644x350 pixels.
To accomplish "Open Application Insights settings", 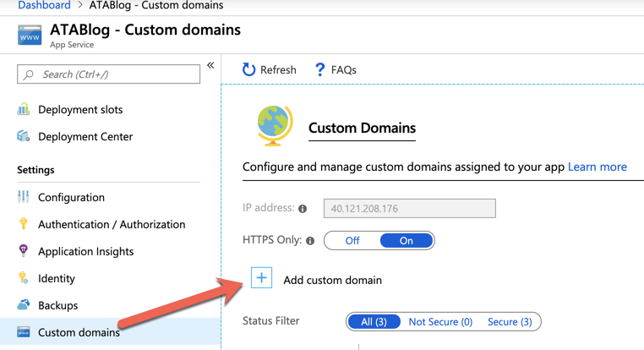I will 86,251.
